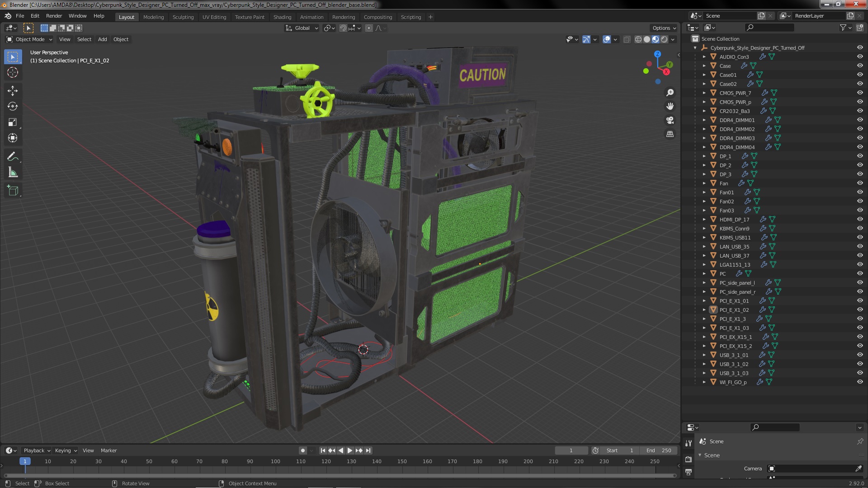Select the Cursor tool in toolbar
Screen dimensions: 868x488
point(13,73)
